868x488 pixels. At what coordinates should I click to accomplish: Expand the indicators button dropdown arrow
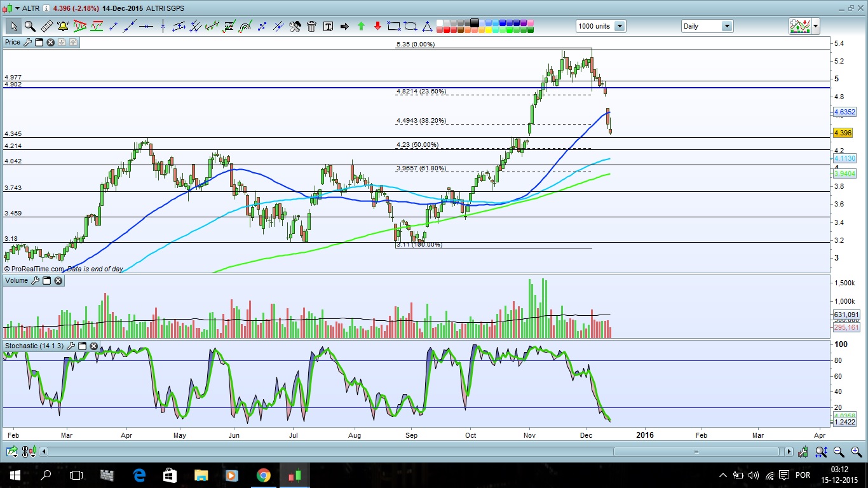(x=815, y=26)
